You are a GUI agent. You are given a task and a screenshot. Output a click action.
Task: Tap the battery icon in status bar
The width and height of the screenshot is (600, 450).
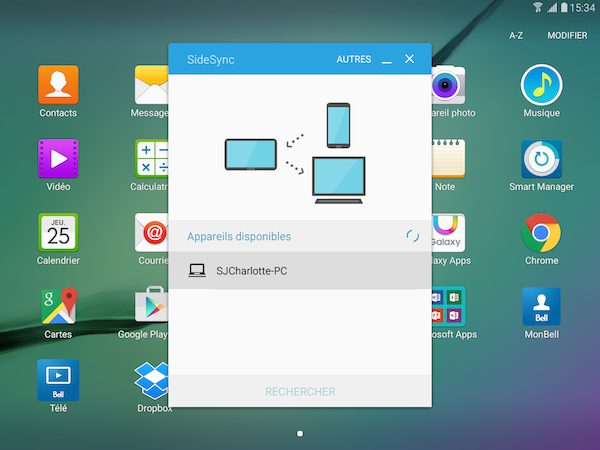(x=564, y=7)
